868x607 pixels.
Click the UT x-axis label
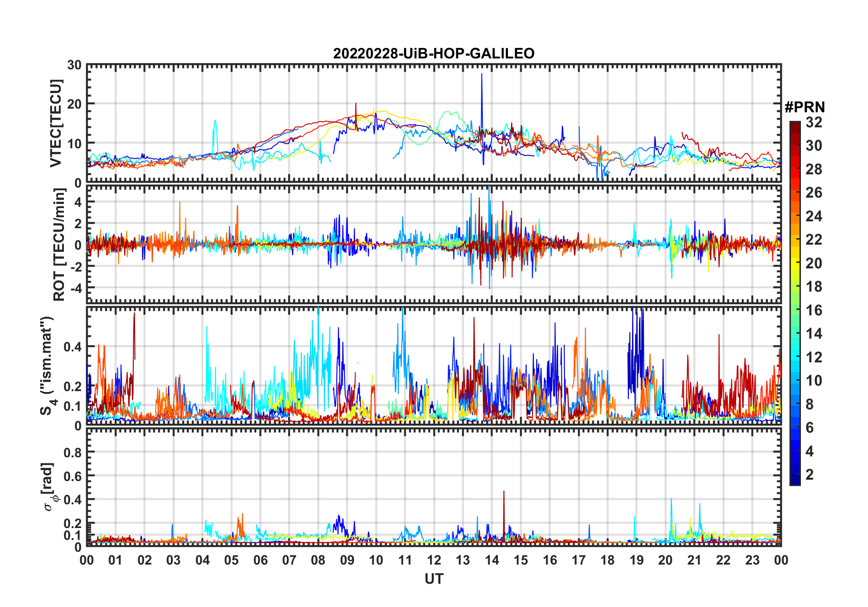point(434,579)
